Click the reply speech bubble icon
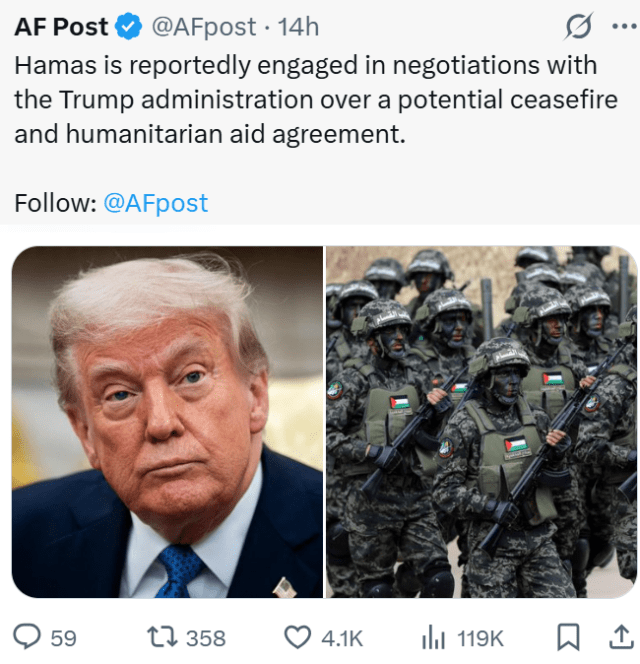640x664 pixels. pyautogui.click(x=27, y=637)
